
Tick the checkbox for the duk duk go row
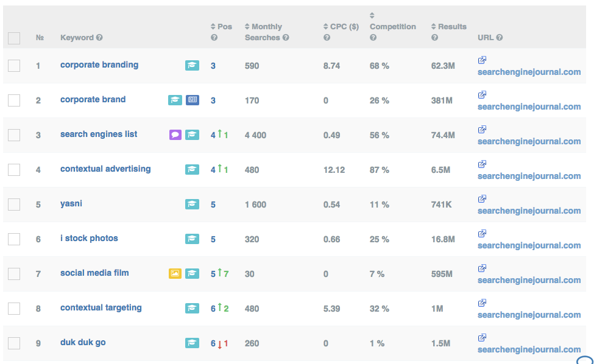(14, 343)
